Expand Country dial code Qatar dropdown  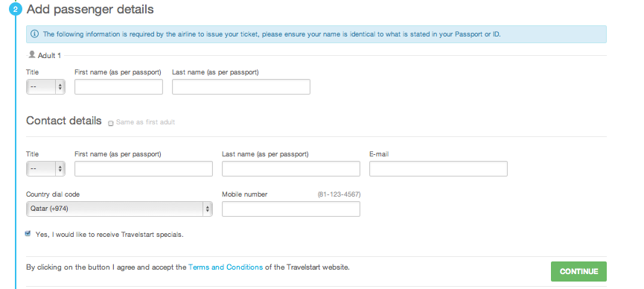click(x=119, y=209)
